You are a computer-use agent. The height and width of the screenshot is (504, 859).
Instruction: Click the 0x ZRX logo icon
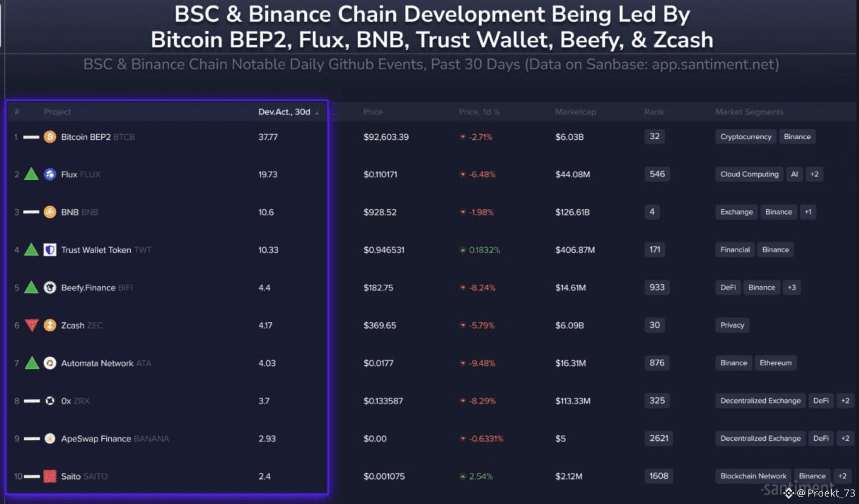(50, 401)
